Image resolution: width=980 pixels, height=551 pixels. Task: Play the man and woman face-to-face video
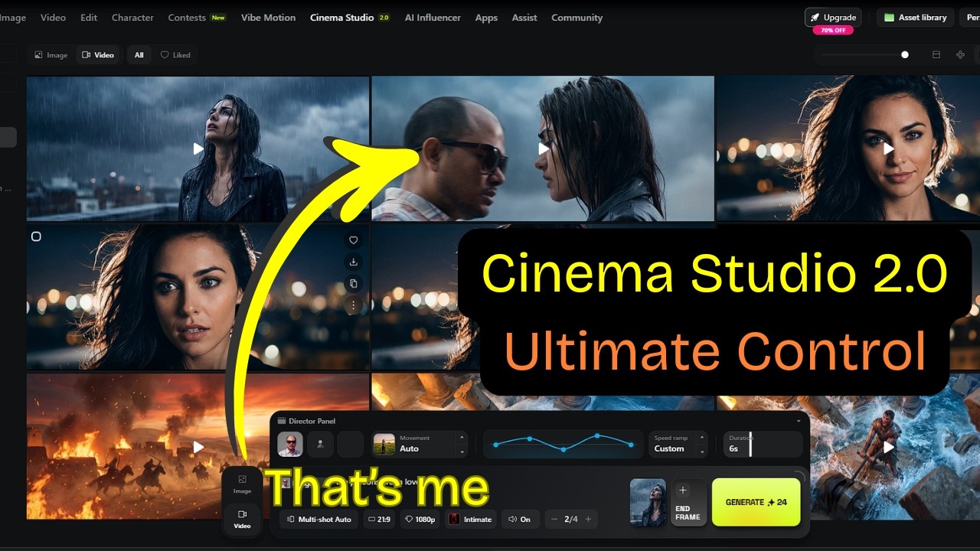(x=544, y=148)
